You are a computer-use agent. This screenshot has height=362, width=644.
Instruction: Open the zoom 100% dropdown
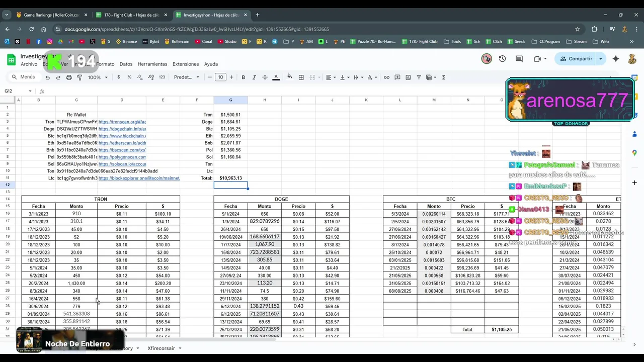pos(98,77)
